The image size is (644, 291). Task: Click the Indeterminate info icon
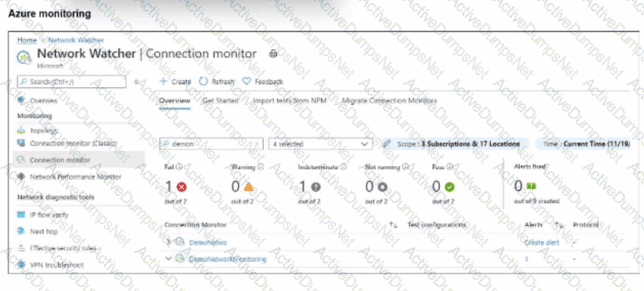click(x=343, y=167)
